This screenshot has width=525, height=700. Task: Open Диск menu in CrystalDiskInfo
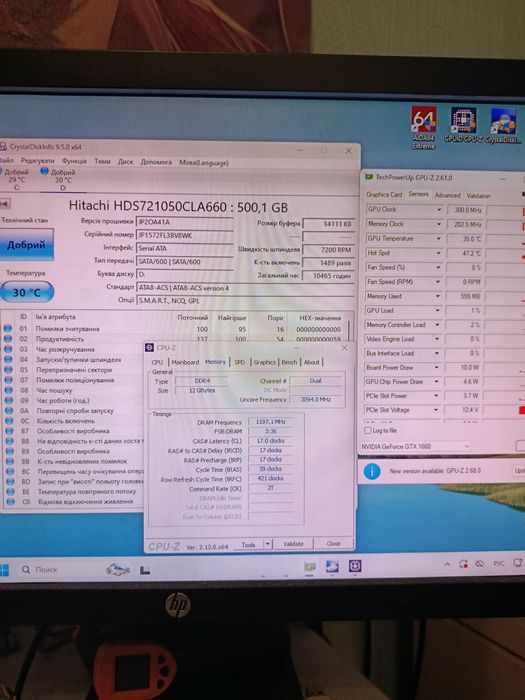click(125, 162)
